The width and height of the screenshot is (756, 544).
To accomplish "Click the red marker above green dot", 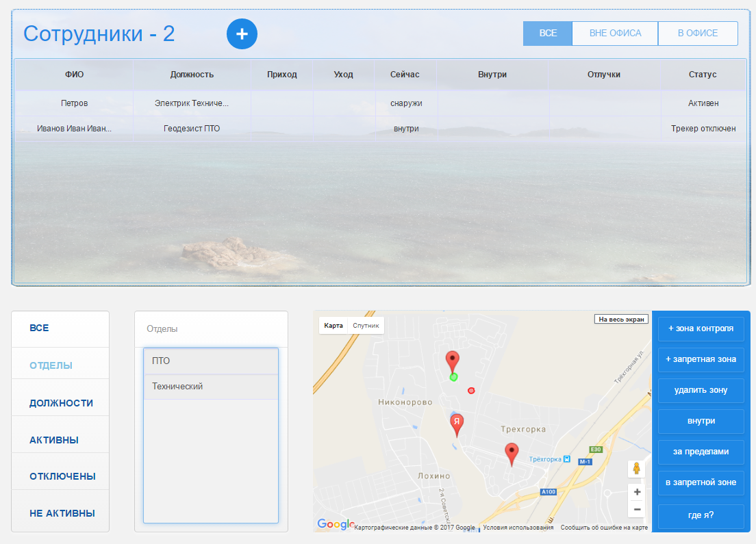I will click(x=452, y=363).
